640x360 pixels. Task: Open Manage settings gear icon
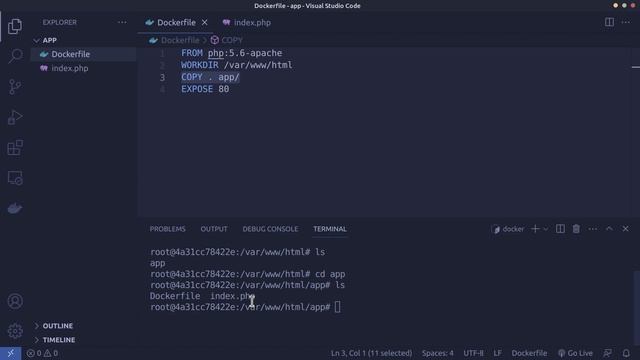click(15, 331)
